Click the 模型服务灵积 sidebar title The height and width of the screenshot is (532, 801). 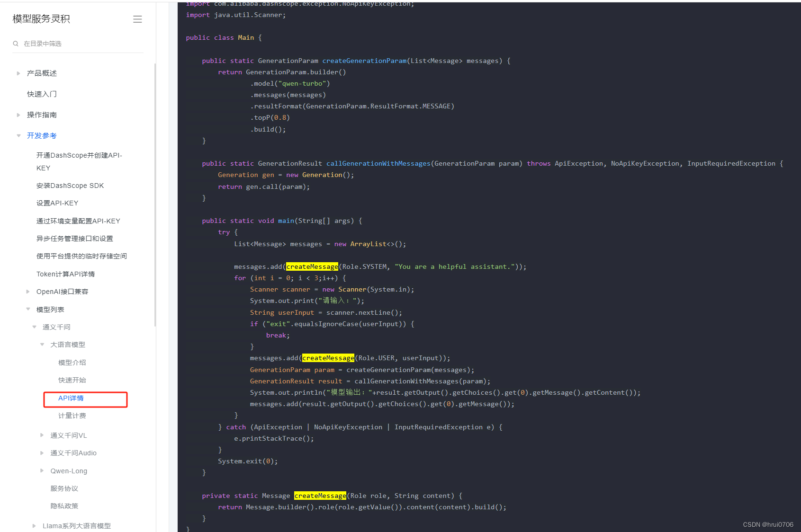[x=41, y=19]
